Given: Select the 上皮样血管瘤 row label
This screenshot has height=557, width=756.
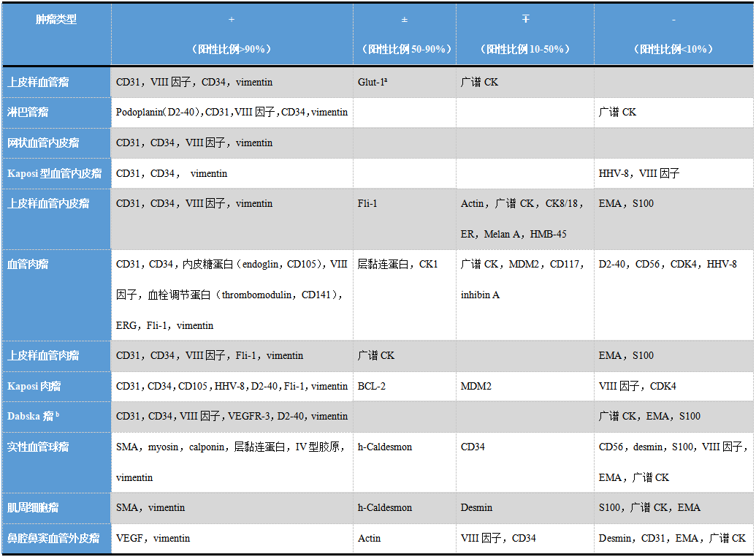Looking at the screenshot, I should (x=38, y=82).
